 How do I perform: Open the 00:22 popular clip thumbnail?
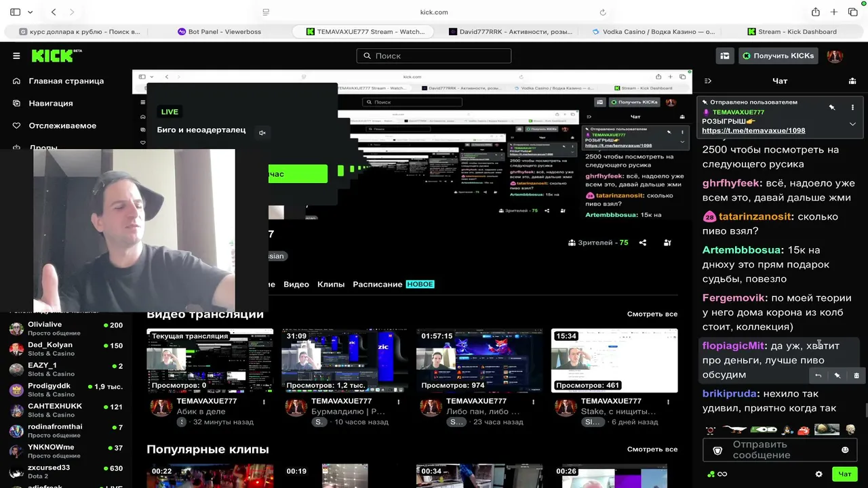click(210, 476)
